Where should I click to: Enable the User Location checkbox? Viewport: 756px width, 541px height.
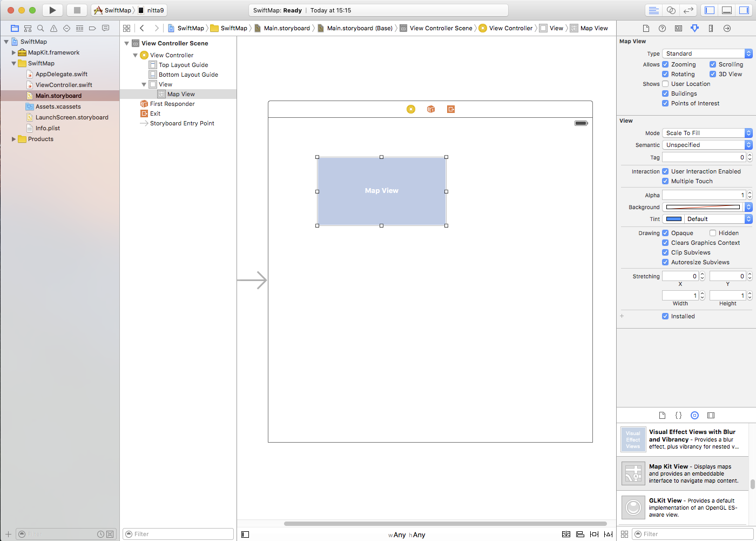(665, 84)
